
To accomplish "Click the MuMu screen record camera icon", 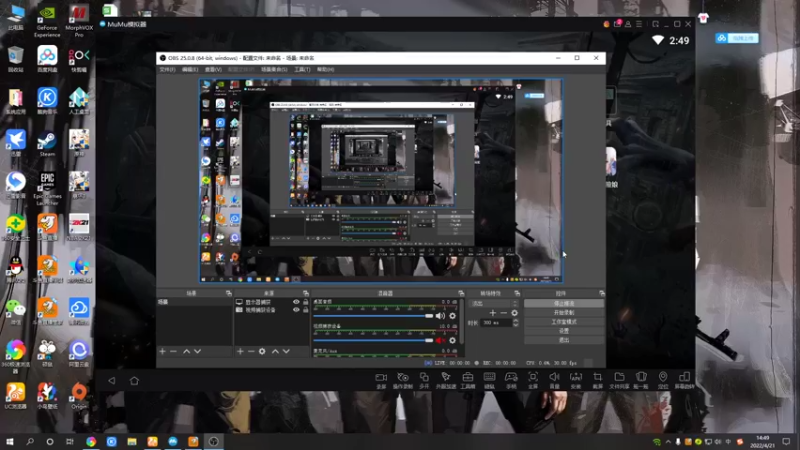I will pyautogui.click(x=381, y=381).
